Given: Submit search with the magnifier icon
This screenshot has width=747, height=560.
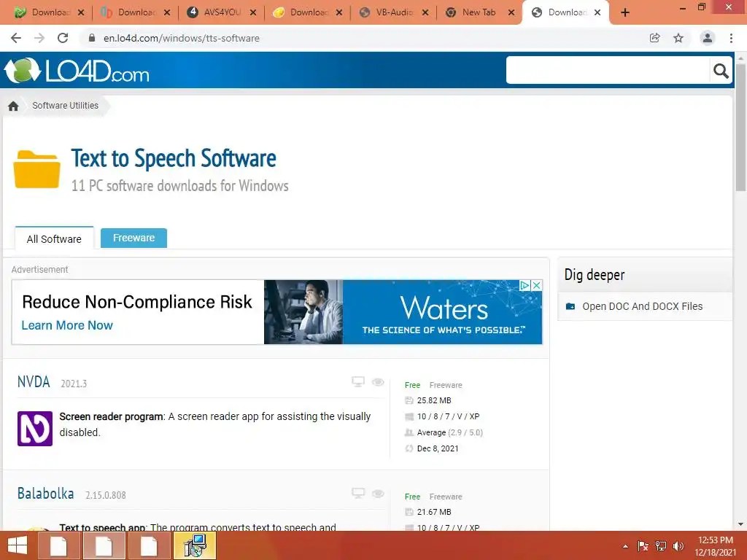Looking at the screenshot, I should click(721, 71).
